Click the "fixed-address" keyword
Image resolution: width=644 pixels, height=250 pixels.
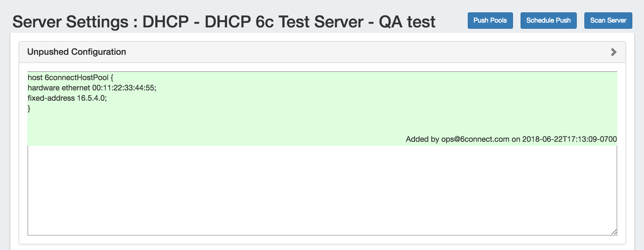point(51,98)
